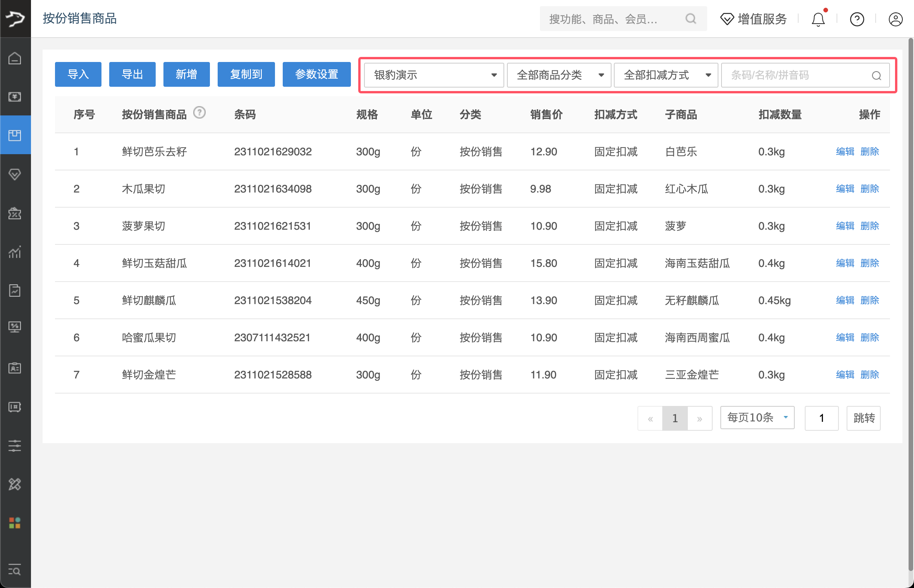Open the design tools sidebar icon

click(x=15, y=484)
